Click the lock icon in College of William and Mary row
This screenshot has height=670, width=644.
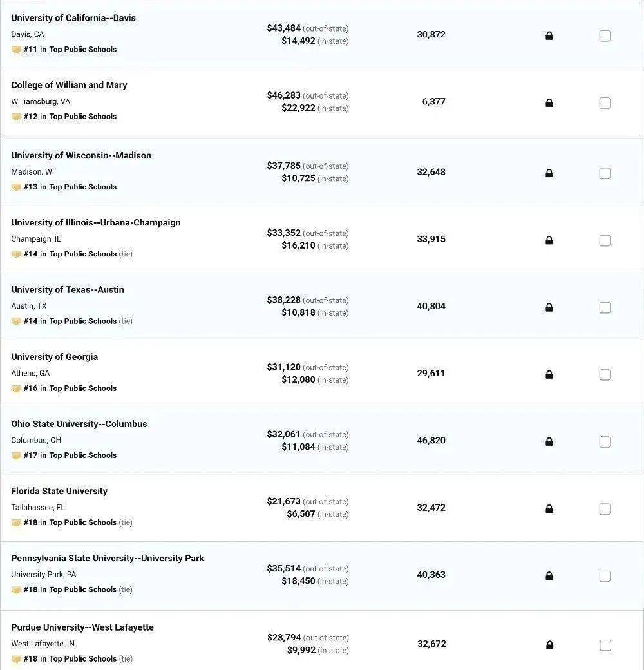[549, 103]
